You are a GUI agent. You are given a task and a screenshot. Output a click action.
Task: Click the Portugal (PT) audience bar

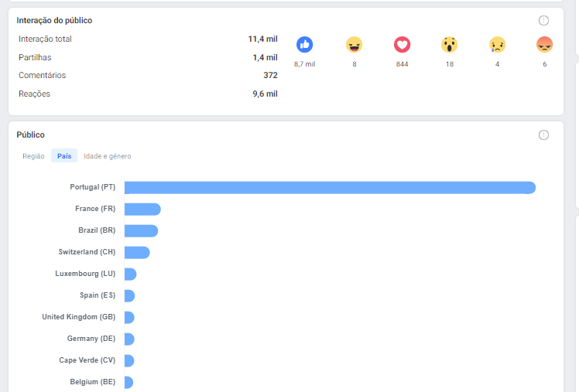click(330, 188)
